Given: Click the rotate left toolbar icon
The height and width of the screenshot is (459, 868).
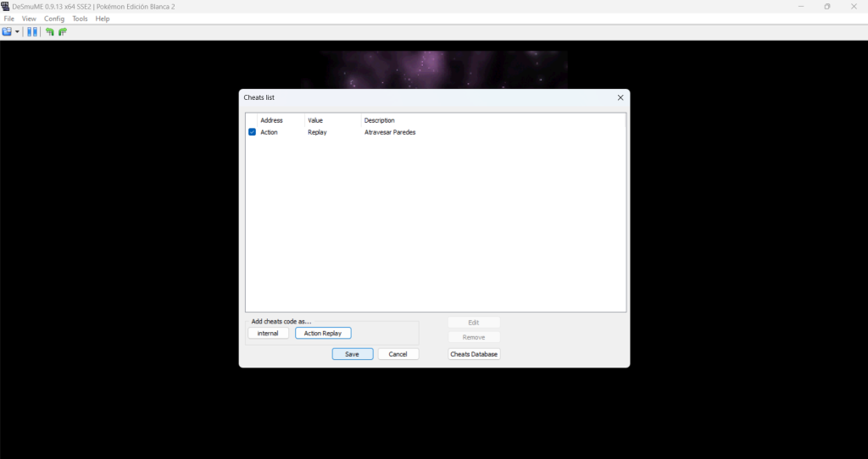Looking at the screenshot, I should tap(50, 31).
